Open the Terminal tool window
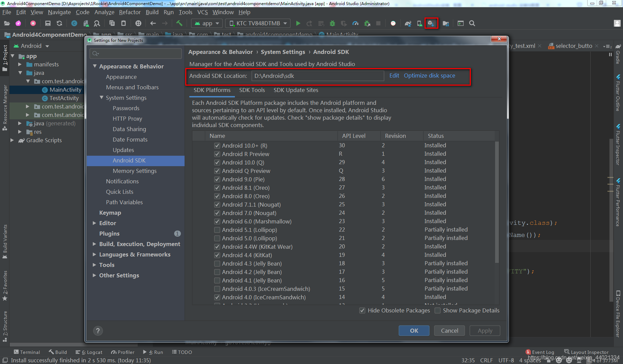 pyautogui.click(x=27, y=352)
